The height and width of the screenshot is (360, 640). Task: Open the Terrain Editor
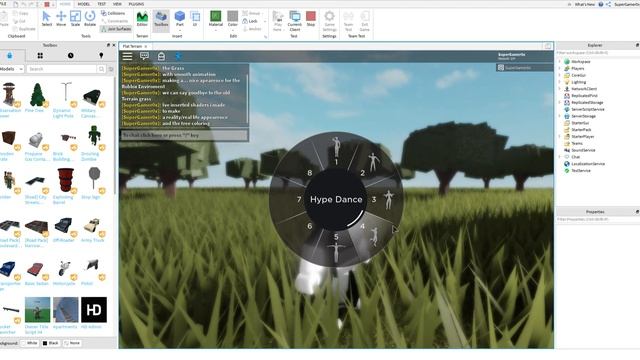point(142,19)
